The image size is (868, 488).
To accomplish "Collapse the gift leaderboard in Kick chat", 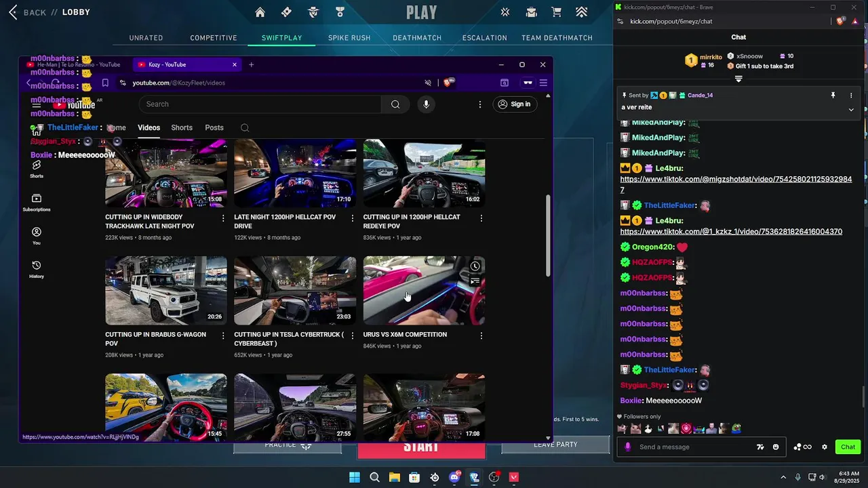I will [738, 79].
